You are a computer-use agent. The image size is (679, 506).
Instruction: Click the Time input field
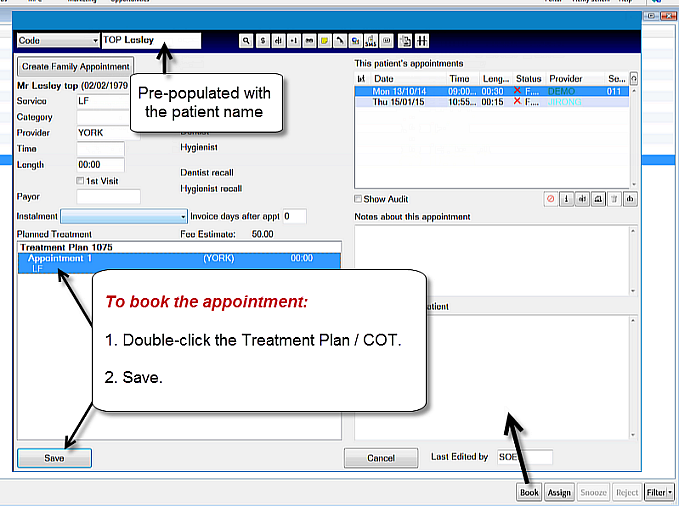pos(100,149)
